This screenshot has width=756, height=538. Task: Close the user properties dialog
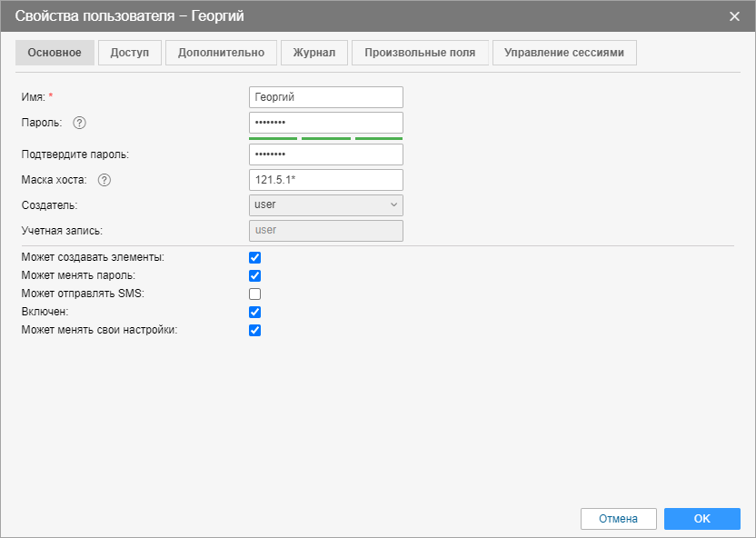[734, 16]
